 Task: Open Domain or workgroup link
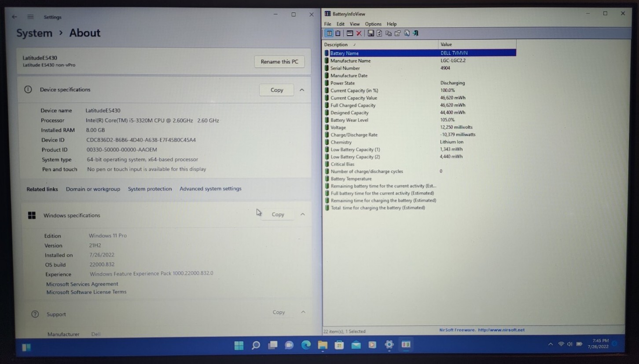tap(93, 189)
